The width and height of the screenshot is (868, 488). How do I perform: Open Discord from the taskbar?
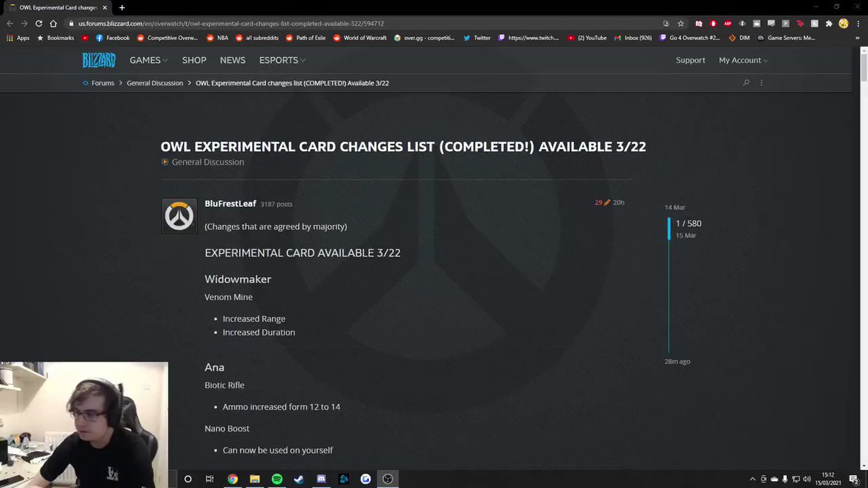point(320,479)
